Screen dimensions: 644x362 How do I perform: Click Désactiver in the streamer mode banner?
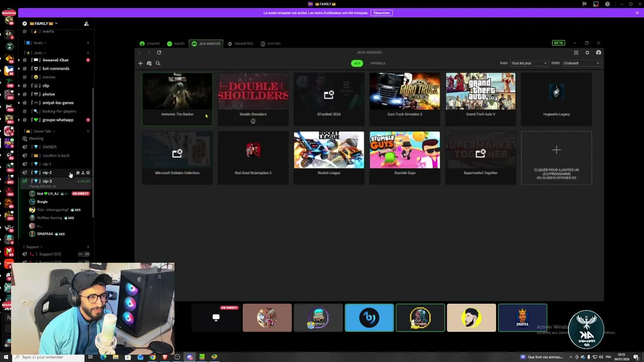(x=381, y=13)
